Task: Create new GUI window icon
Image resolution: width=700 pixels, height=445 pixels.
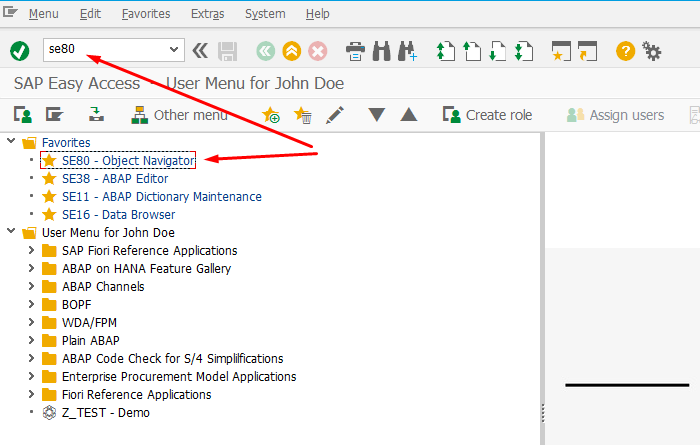Action: (561, 51)
